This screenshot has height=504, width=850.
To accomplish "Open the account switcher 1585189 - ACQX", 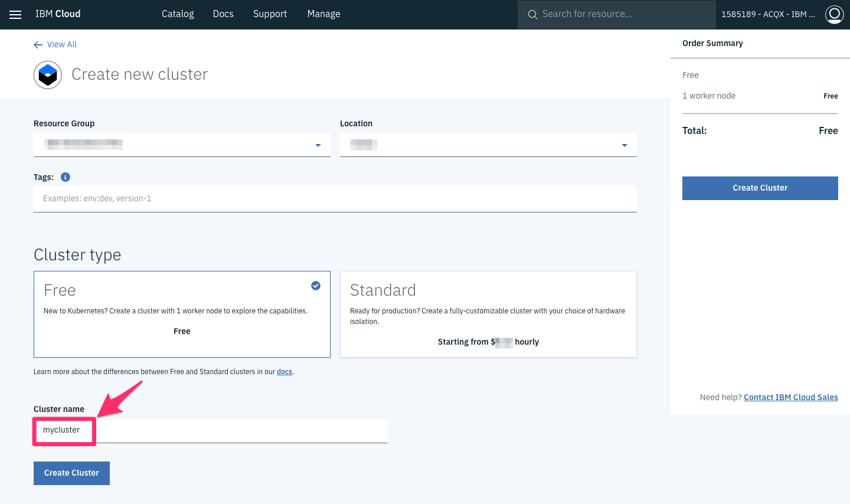I will coord(768,14).
